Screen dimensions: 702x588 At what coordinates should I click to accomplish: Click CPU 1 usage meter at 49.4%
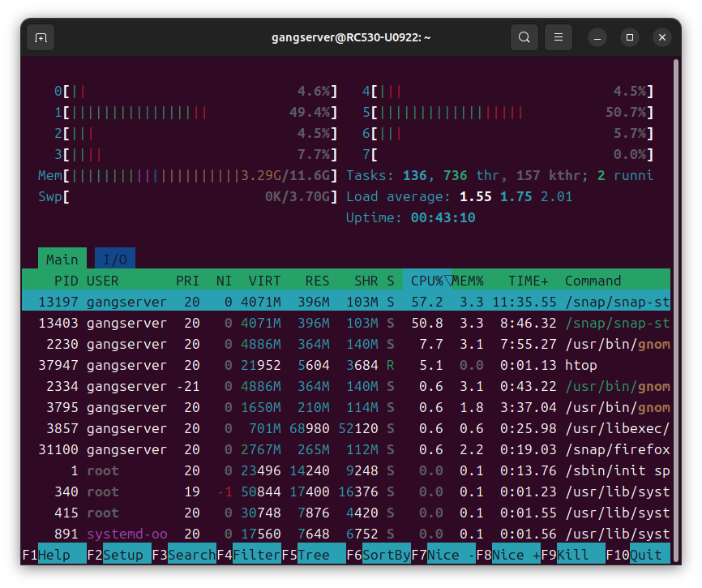click(x=195, y=113)
